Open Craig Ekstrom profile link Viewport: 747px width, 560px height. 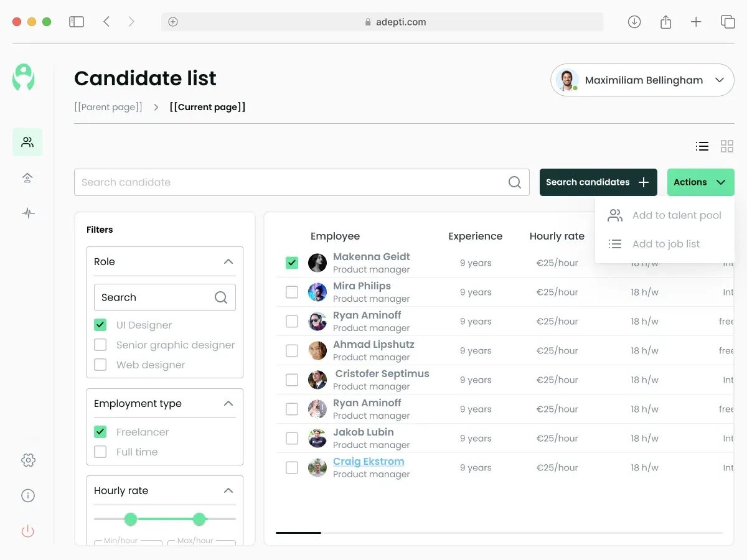369,461
